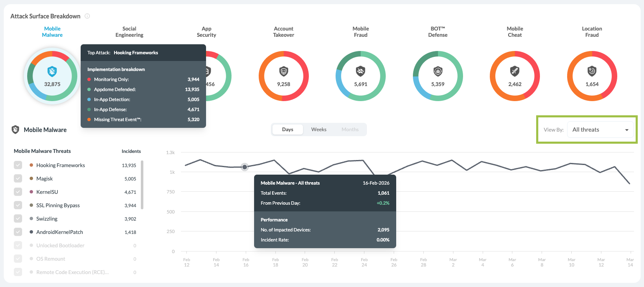The height and width of the screenshot is (287, 644).
Task: Click the threats list vertical scrollbar
Action: click(x=143, y=184)
